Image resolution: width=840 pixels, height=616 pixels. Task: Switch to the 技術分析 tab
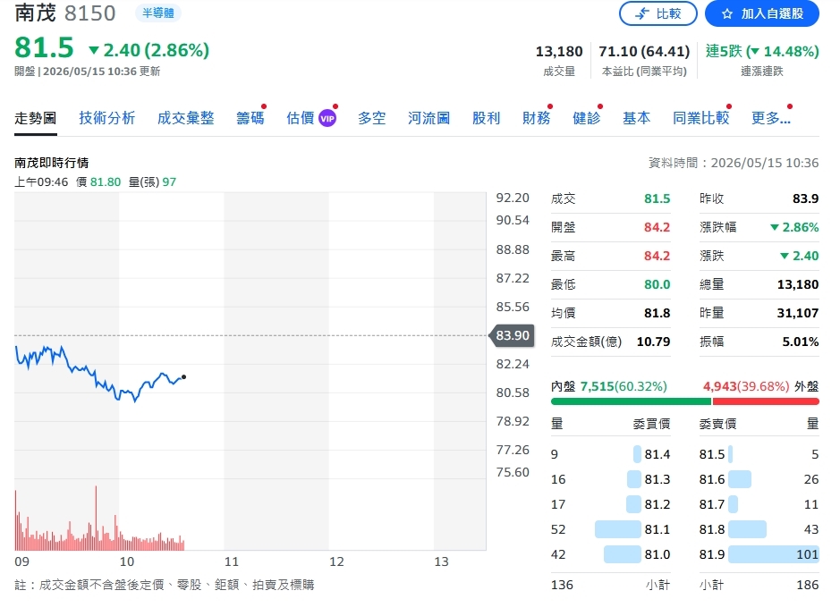[107, 118]
